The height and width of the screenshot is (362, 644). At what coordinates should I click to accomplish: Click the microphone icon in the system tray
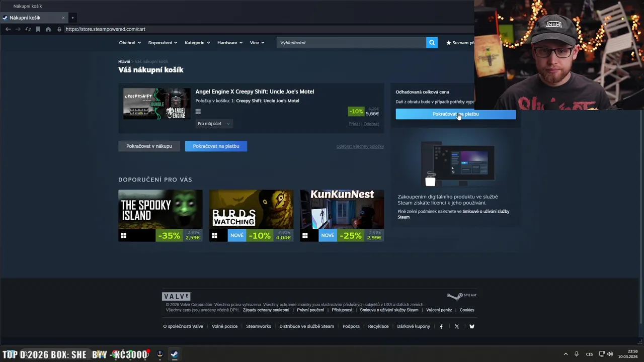coord(577,354)
